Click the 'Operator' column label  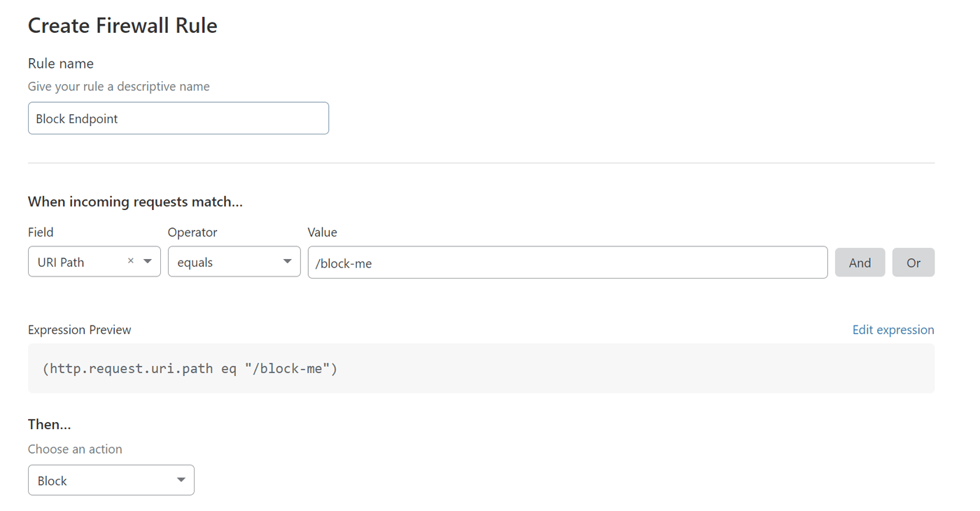coord(192,232)
